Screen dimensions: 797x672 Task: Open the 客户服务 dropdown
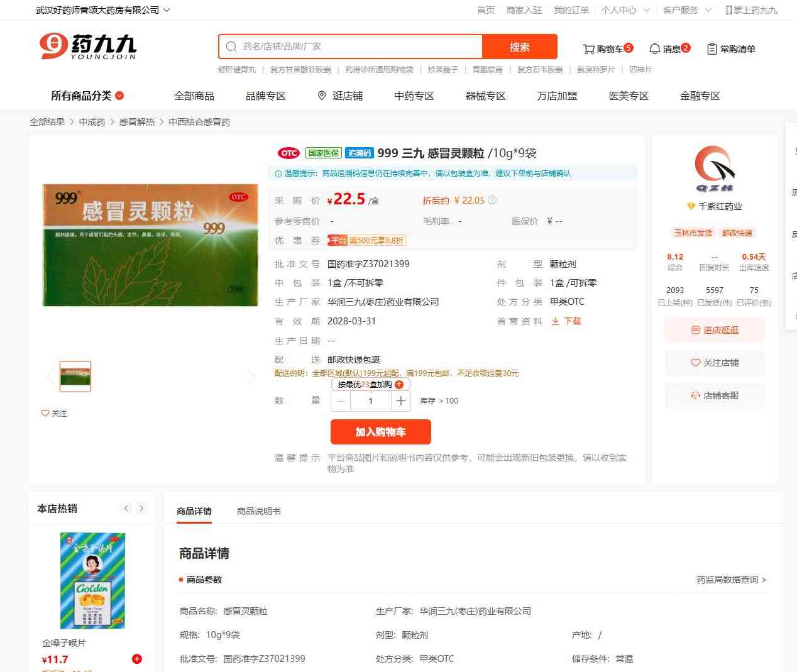pos(687,10)
